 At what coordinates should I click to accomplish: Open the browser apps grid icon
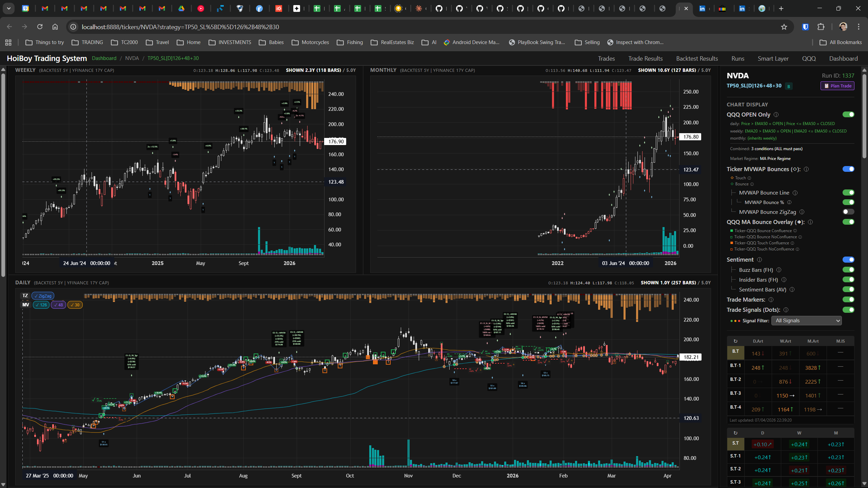click(x=8, y=42)
